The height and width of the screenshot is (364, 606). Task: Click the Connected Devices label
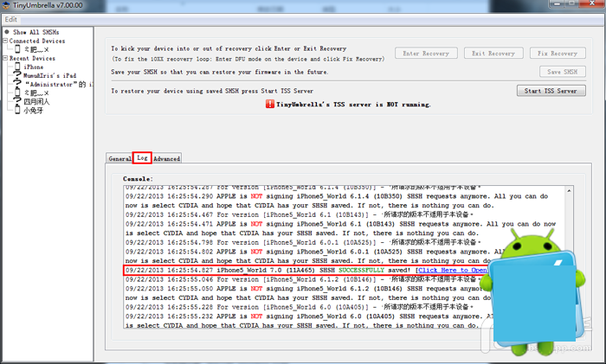37,41
